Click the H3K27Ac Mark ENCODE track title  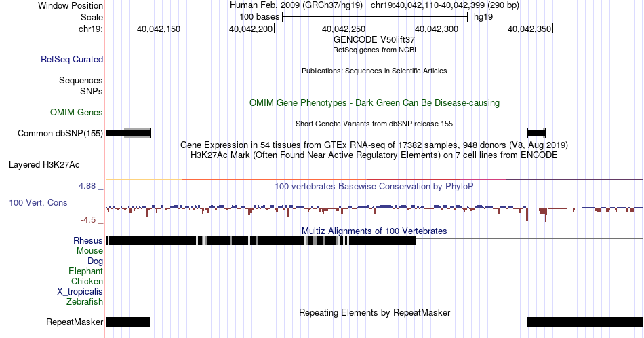coord(374,155)
